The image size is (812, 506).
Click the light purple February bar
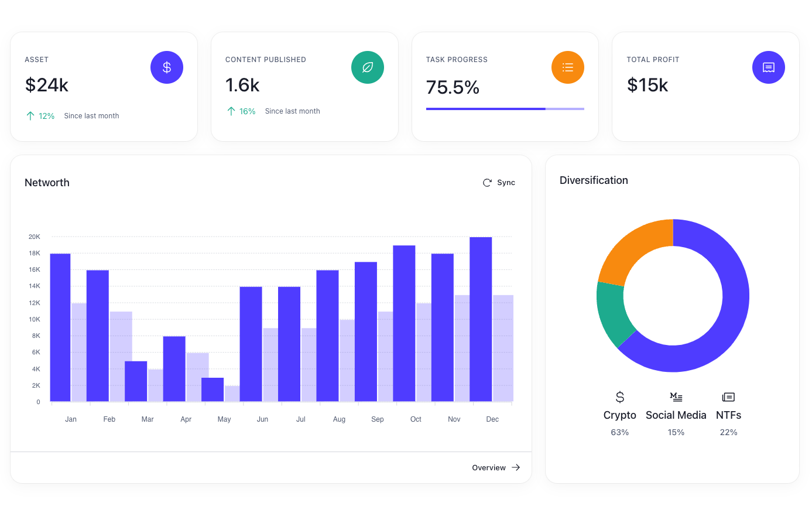(x=121, y=356)
